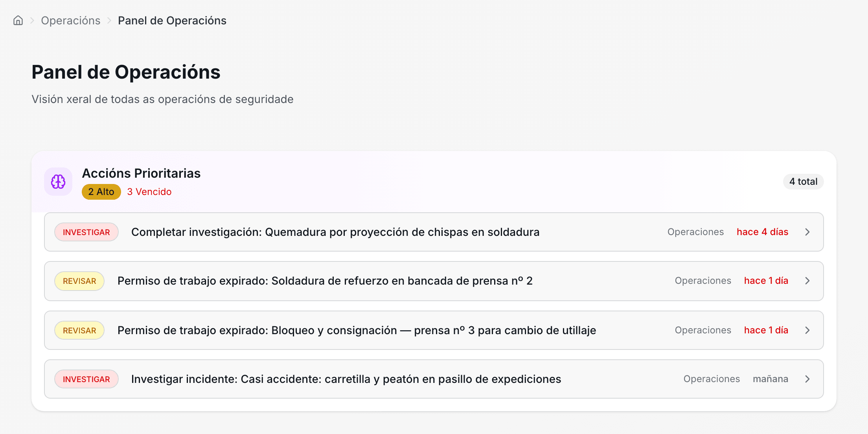Go to home via breadcrumb house icon
Image resolution: width=868 pixels, height=434 pixels.
point(18,20)
